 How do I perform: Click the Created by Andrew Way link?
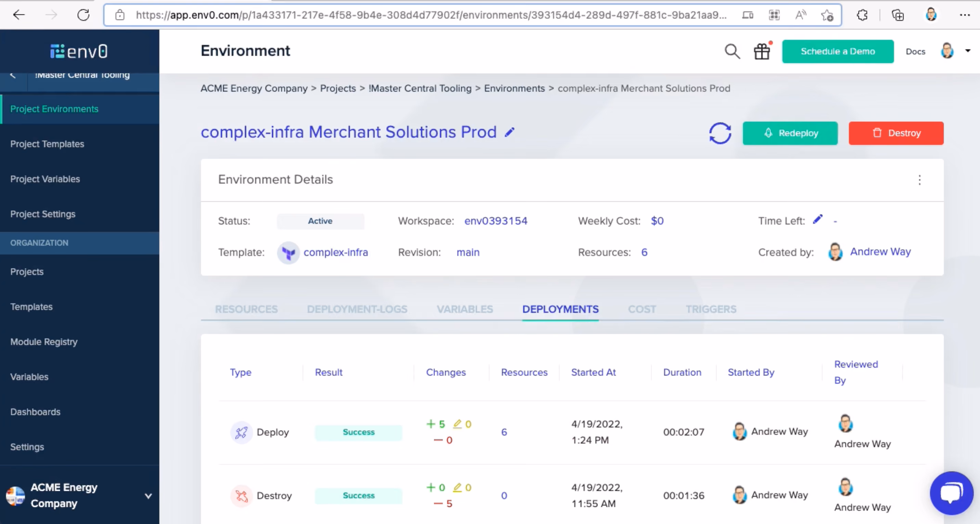(x=880, y=252)
